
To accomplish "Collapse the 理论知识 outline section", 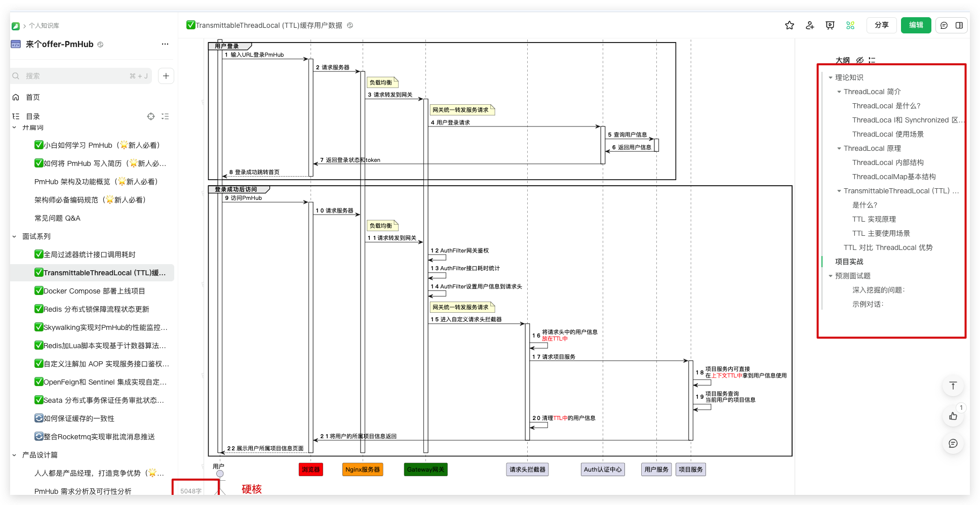I will [x=830, y=77].
